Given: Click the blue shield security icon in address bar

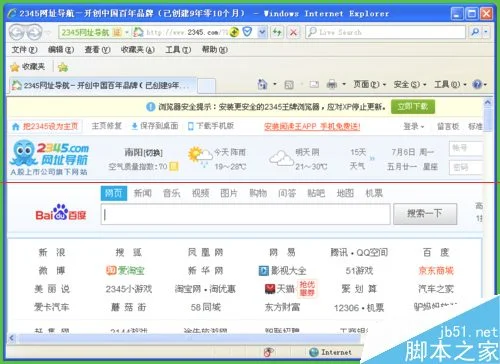Looking at the screenshot, I should [x=247, y=32].
